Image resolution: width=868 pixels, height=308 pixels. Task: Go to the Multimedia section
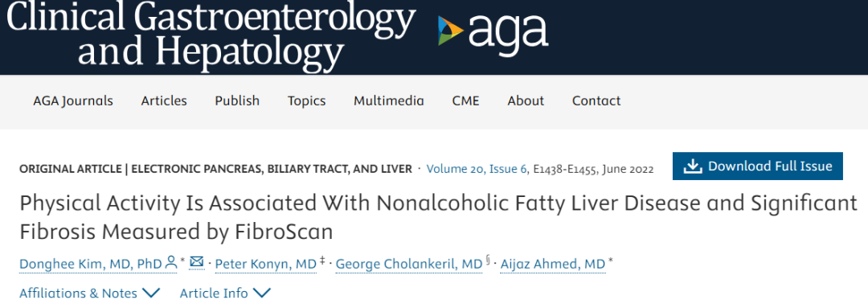coord(389,101)
